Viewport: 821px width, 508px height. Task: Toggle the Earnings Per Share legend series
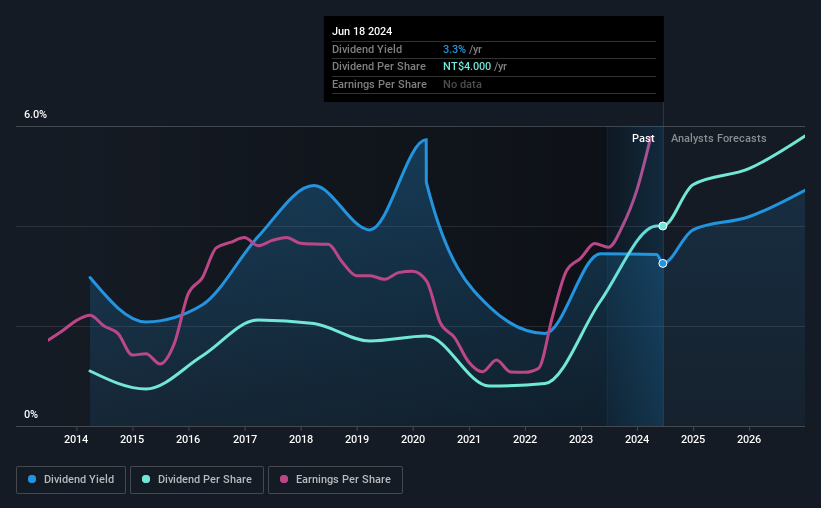click(x=335, y=480)
